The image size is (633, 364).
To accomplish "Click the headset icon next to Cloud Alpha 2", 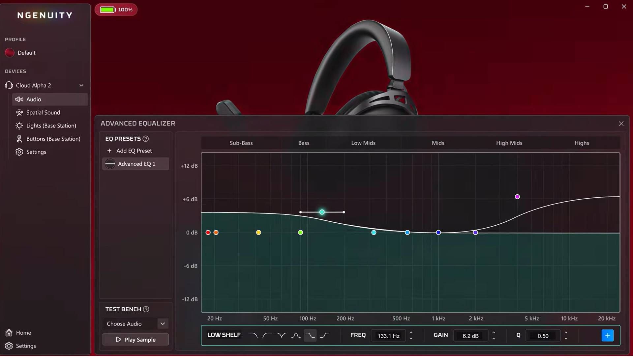I will [9, 85].
